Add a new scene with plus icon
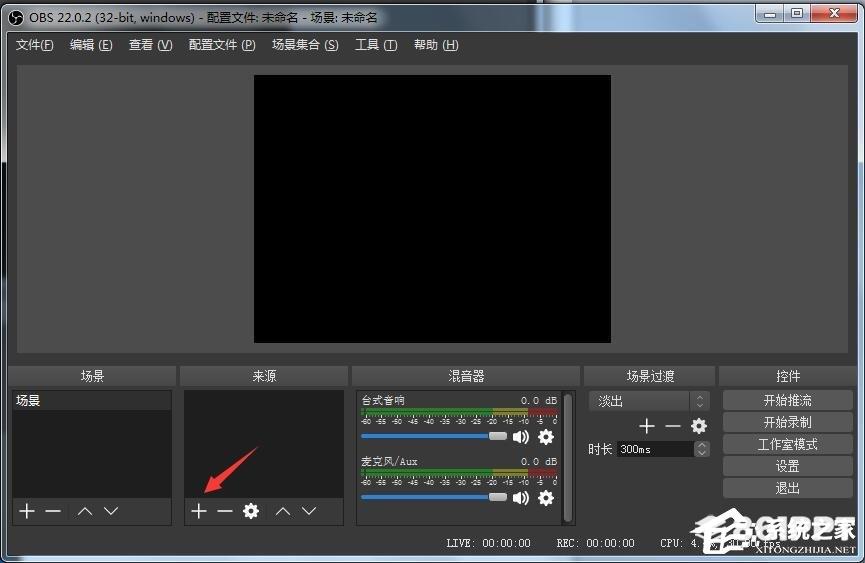 point(27,511)
